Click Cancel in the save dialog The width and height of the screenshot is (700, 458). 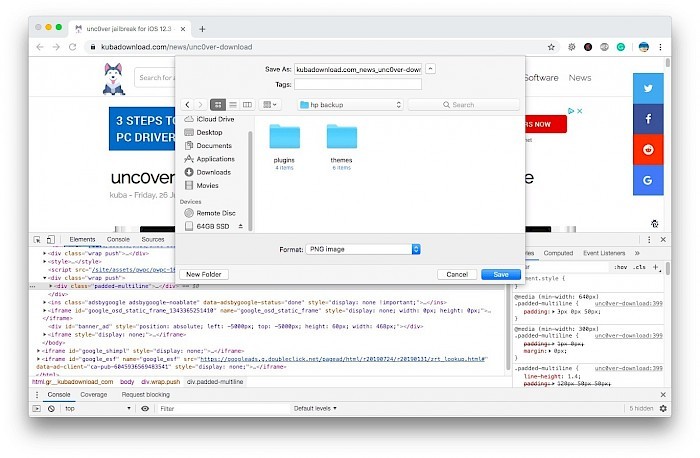457,275
